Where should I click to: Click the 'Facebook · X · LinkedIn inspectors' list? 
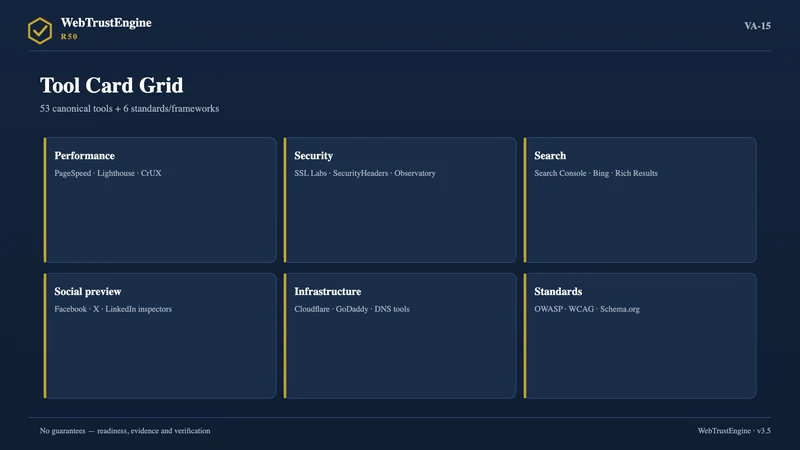click(x=113, y=309)
